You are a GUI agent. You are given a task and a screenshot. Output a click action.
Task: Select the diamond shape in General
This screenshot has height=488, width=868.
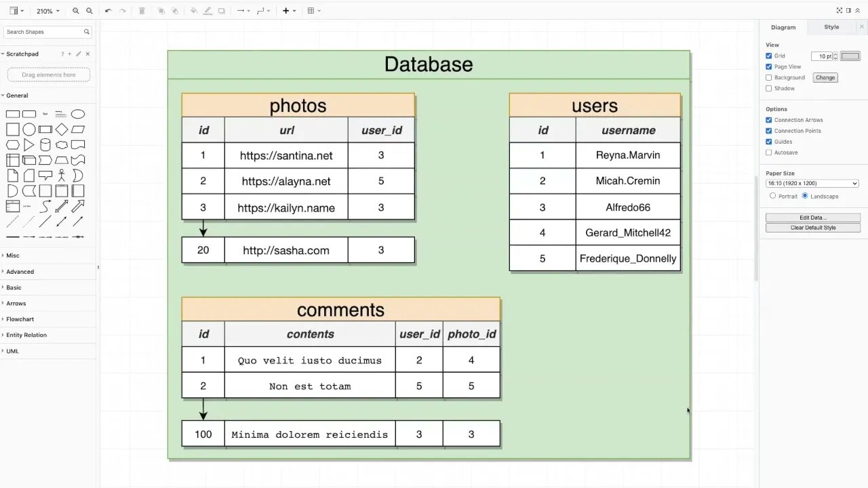coord(62,129)
